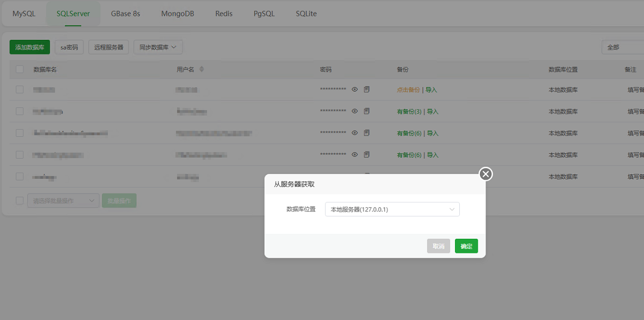
Task: Copy the fifth database row's password
Action: pos(366,176)
